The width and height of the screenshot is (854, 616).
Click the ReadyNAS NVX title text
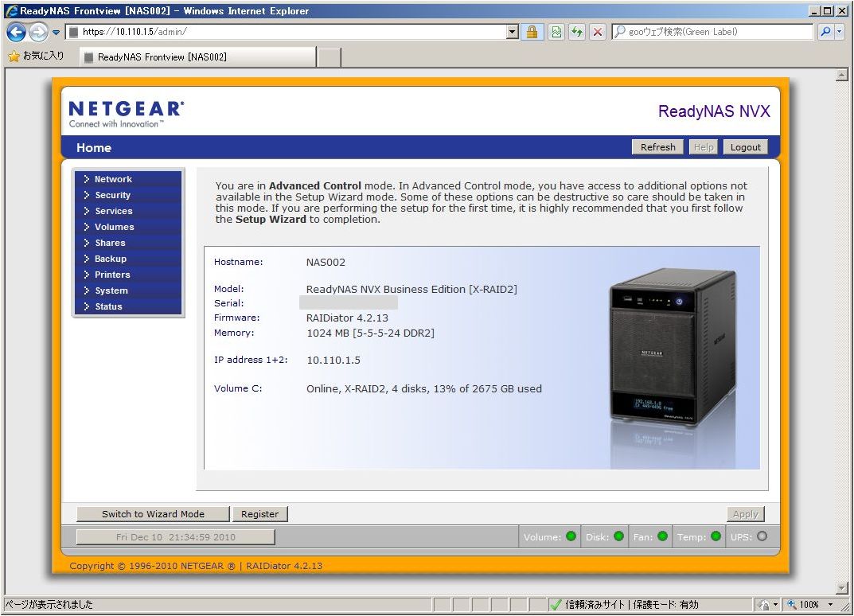713,111
